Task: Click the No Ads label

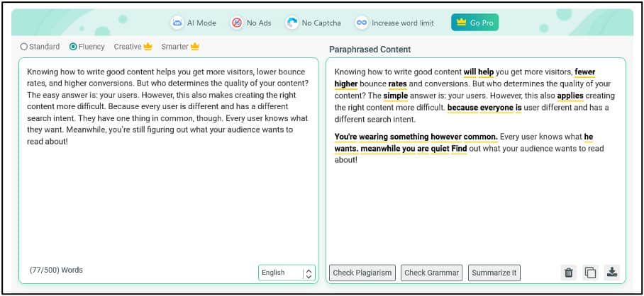Action: [259, 23]
